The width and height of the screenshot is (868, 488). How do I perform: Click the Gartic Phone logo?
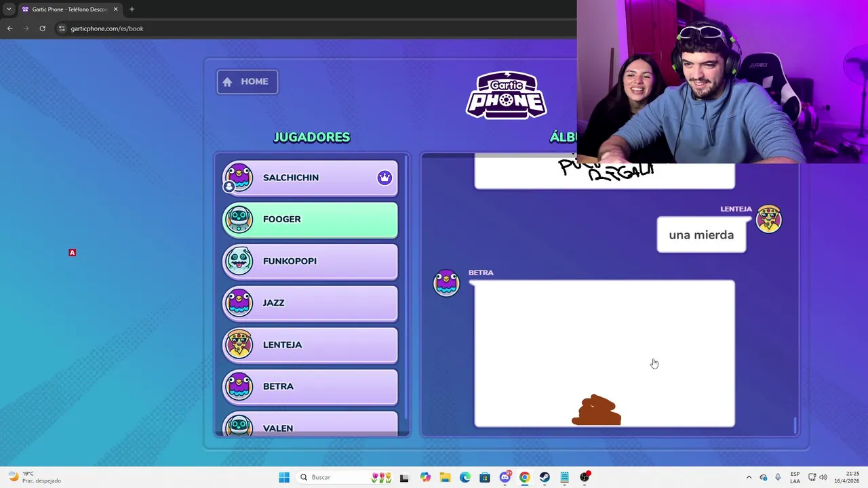(x=507, y=95)
